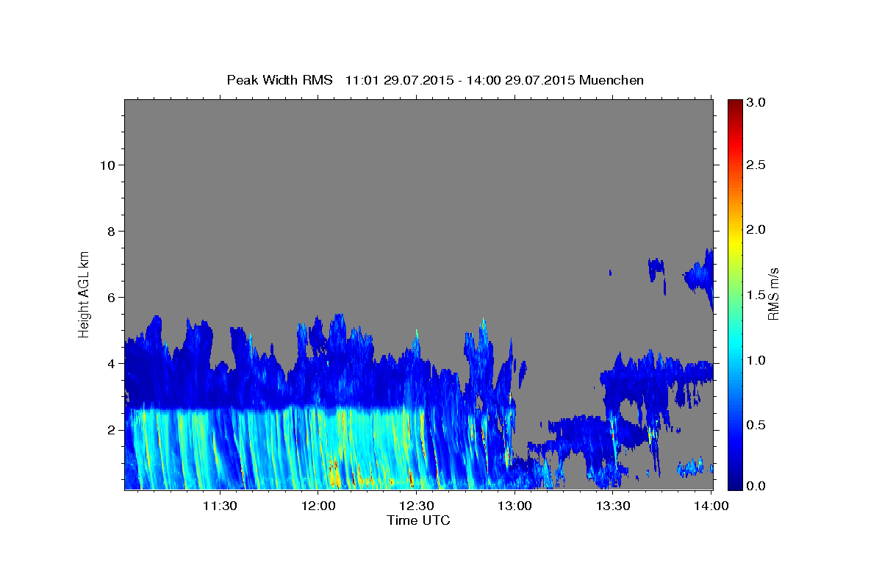Click the 'RMS m/s' colorbar label
Viewport: 882px width, 588px height.
pyautogui.click(x=773, y=293)
